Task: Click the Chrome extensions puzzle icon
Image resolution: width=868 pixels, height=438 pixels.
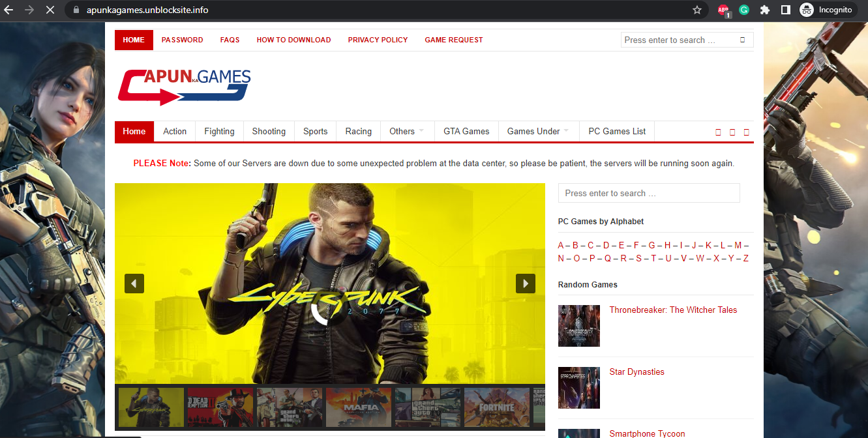Action: pos(764,10)
